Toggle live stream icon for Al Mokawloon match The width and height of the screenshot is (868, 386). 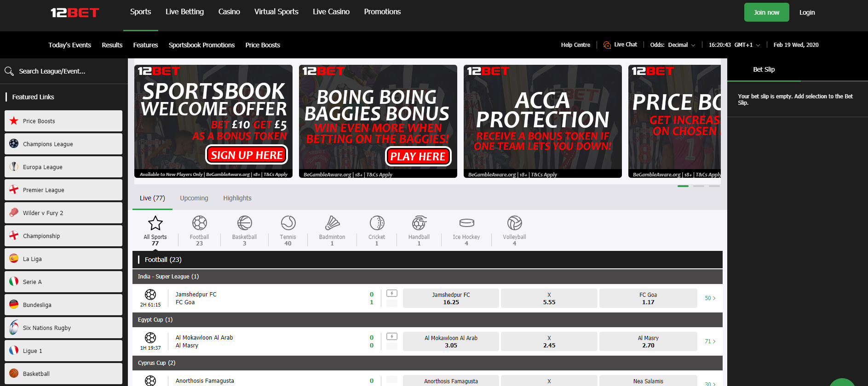[392, 336]
